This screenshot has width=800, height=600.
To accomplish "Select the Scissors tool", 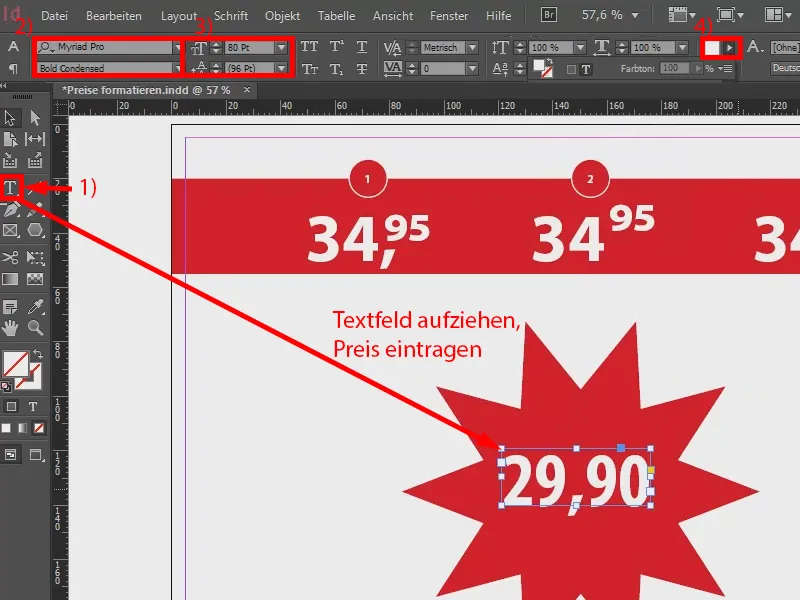I will point(10,257).
